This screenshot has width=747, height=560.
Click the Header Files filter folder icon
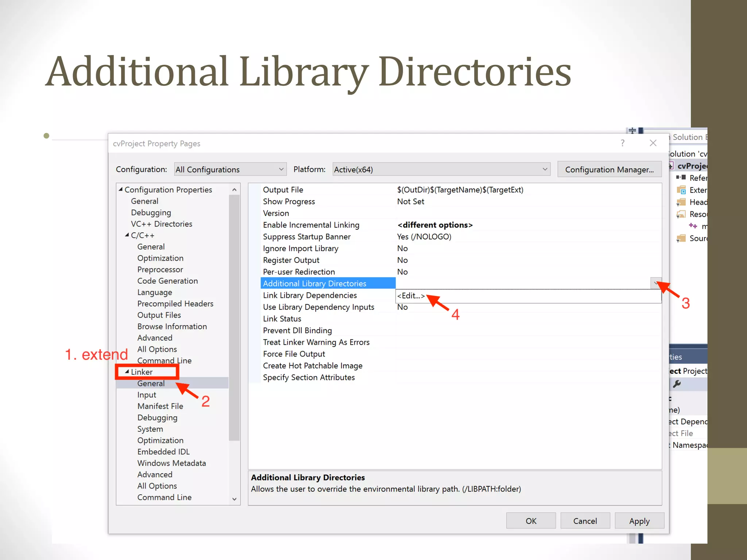[x=681, y=202]
